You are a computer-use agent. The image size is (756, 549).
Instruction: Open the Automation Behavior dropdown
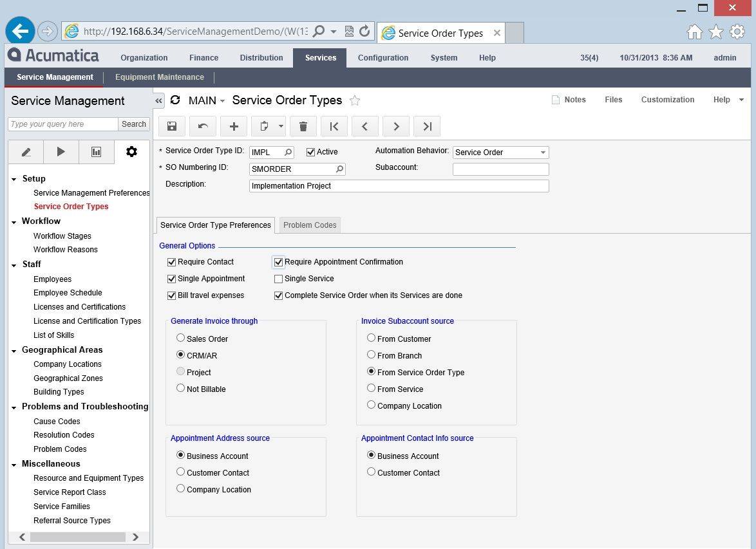point(542,153)
